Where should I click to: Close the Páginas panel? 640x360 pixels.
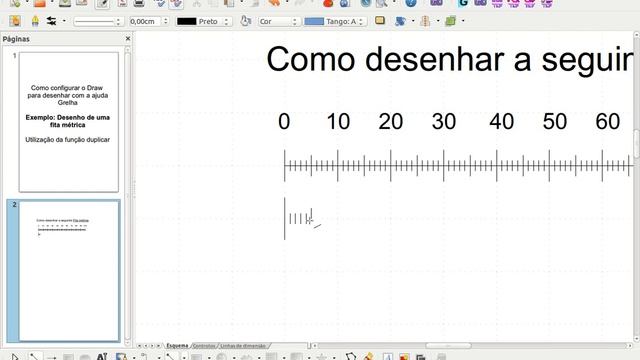[128, 38]
